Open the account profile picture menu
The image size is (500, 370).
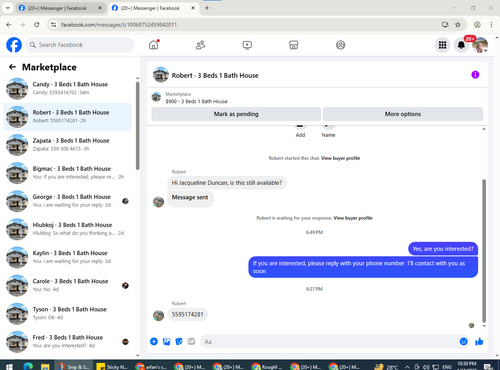pos(480,45)
